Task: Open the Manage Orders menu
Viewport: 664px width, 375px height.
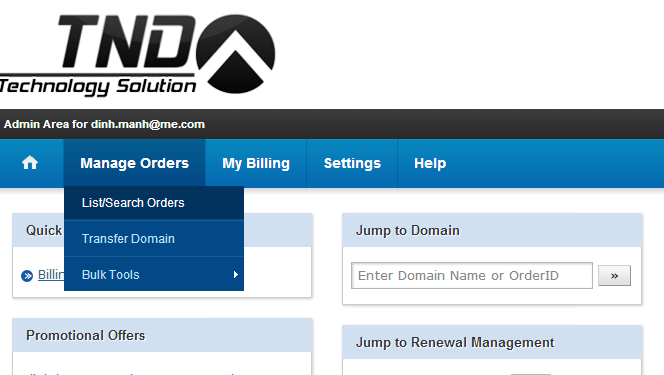Action: 135,163
